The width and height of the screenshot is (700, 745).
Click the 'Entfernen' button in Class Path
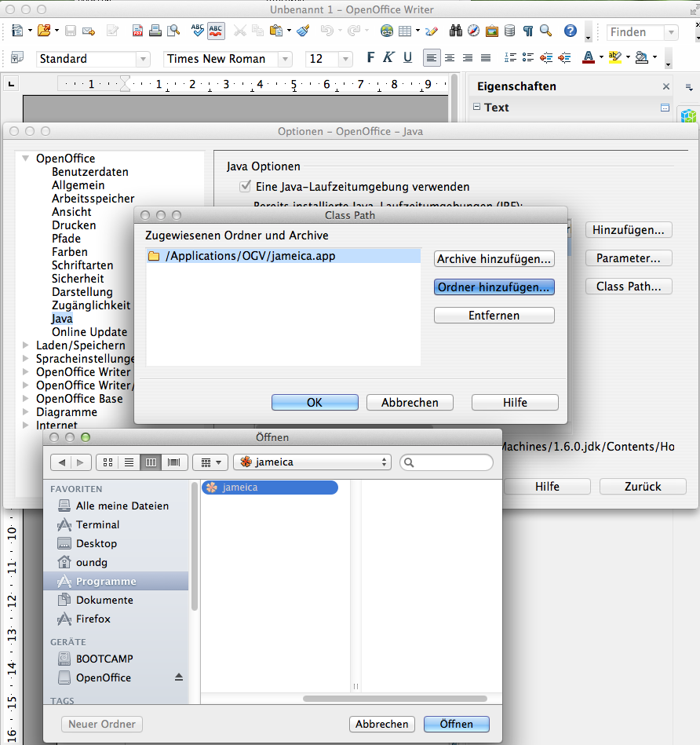coord(494,316)
